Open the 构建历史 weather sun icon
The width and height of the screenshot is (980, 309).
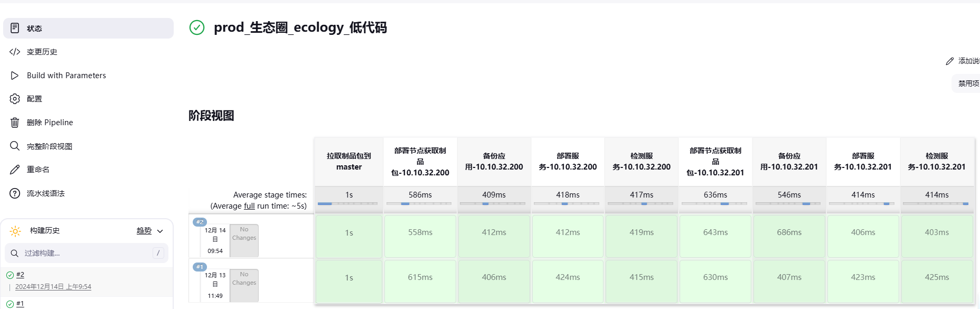15,231
